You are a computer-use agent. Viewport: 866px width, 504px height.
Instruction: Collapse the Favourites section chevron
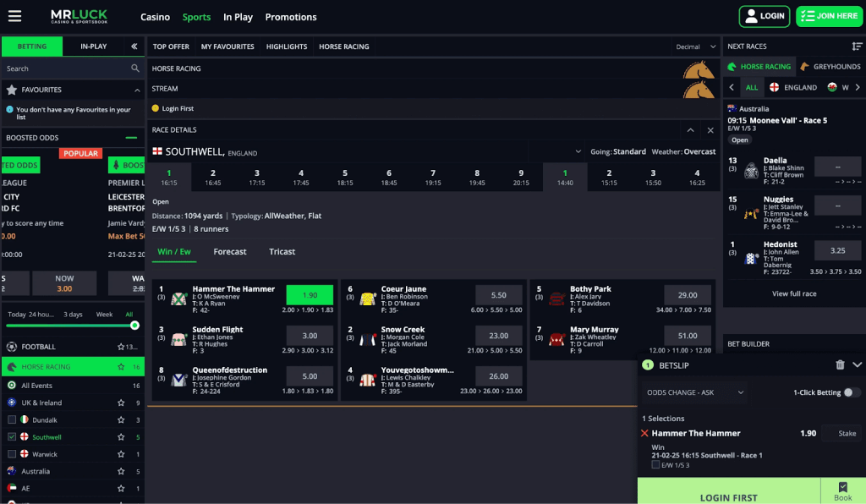pos(137,90)
